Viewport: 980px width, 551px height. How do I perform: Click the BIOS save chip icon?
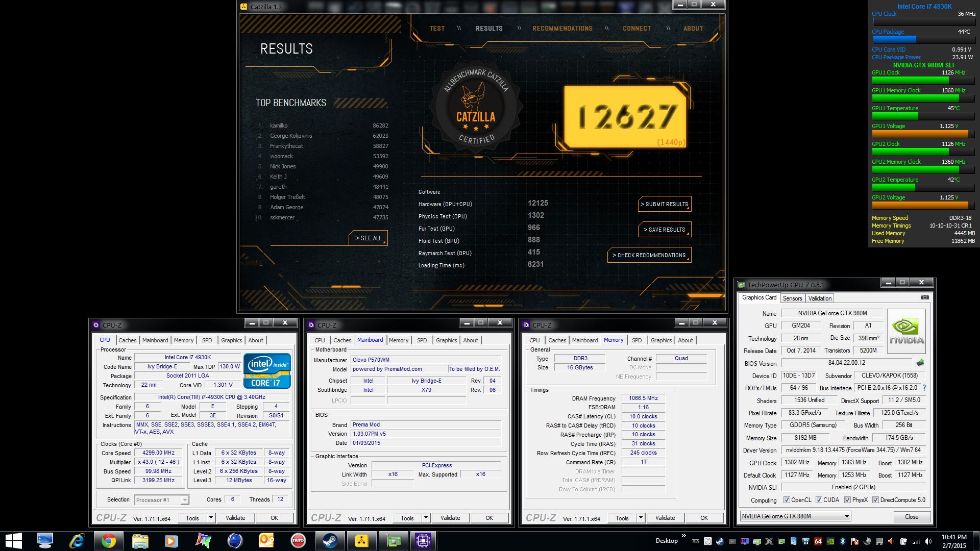tap(920, 363)
